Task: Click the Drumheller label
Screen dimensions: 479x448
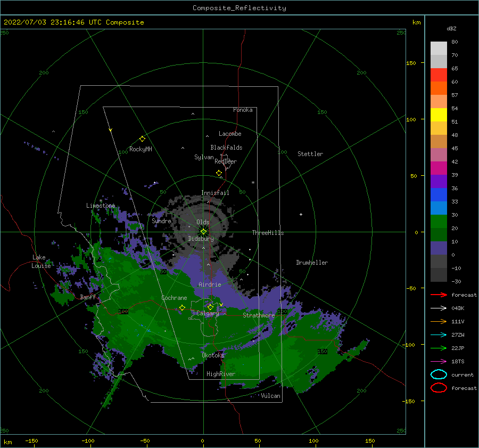Action: point(312,263)
